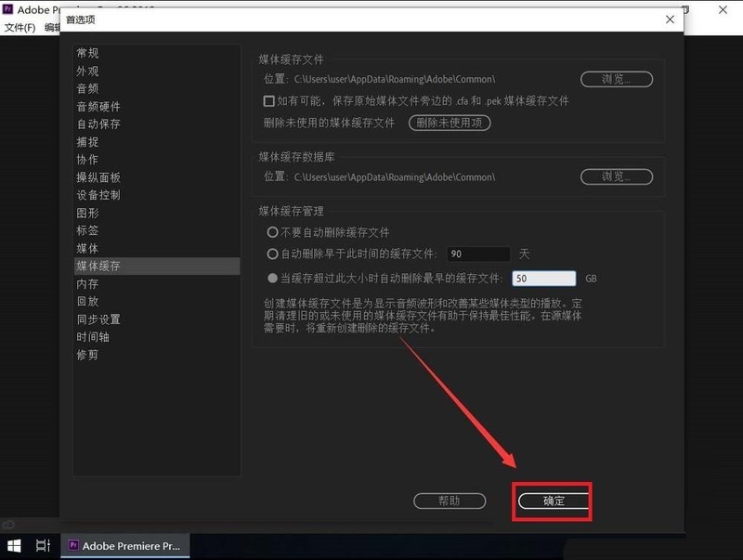
Task: Select 当缓存超过此大小时自动删除 radio option
Action: coord(272,278)
